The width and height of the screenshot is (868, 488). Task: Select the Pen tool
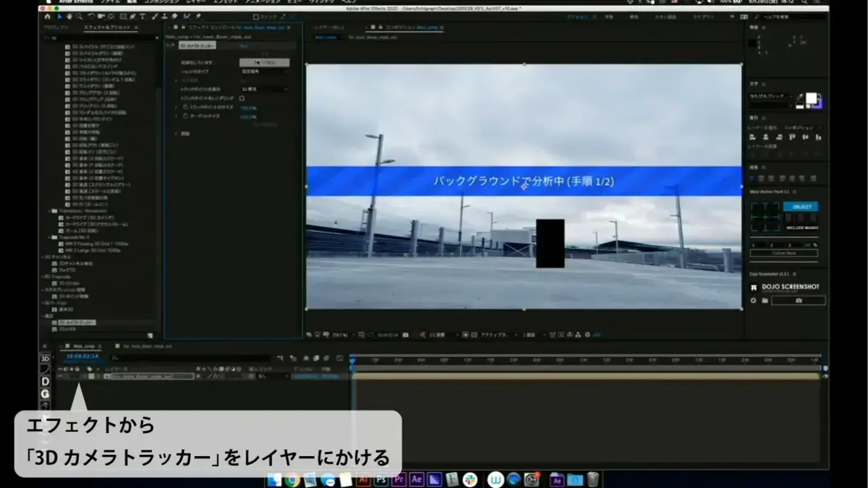[x=133, y=17]
